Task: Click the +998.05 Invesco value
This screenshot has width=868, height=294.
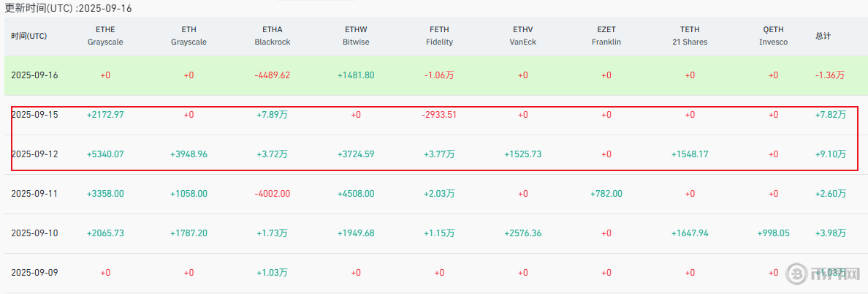Action: (x=773, y=233)
